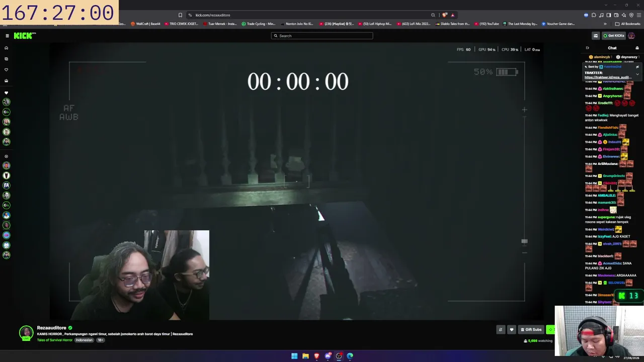Open the sidebar following heart icon
Image resolution: width=644 pixels, height=362 pixels.
point(7,70)
